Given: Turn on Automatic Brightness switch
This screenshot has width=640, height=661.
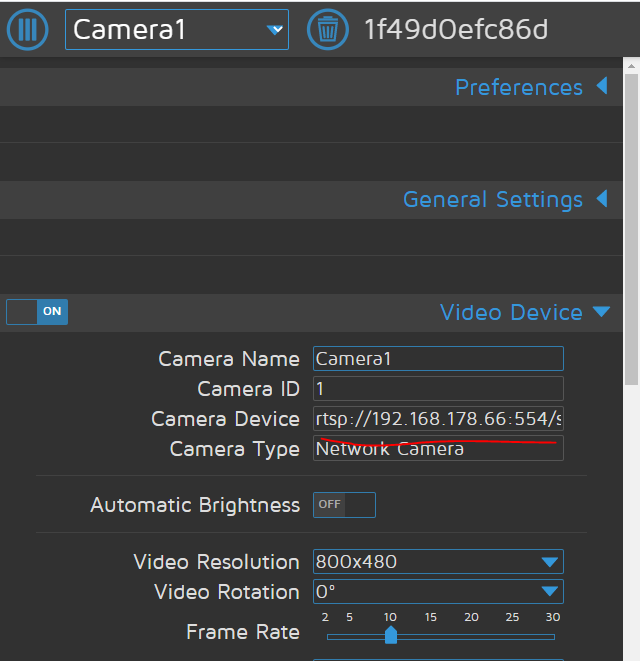Looking at the screenshot, I should point(344,505).
